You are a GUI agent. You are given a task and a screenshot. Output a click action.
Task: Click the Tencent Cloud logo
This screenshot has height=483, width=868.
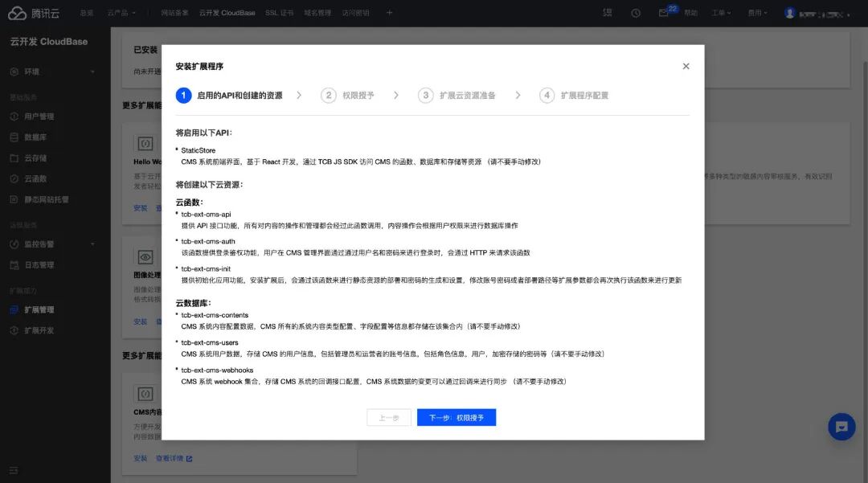[x=33, y=13]
